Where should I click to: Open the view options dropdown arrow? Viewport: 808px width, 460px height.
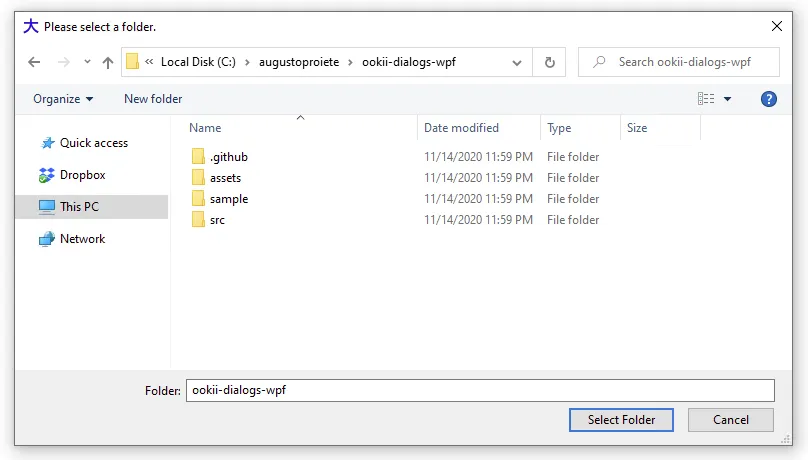[727, 99]
